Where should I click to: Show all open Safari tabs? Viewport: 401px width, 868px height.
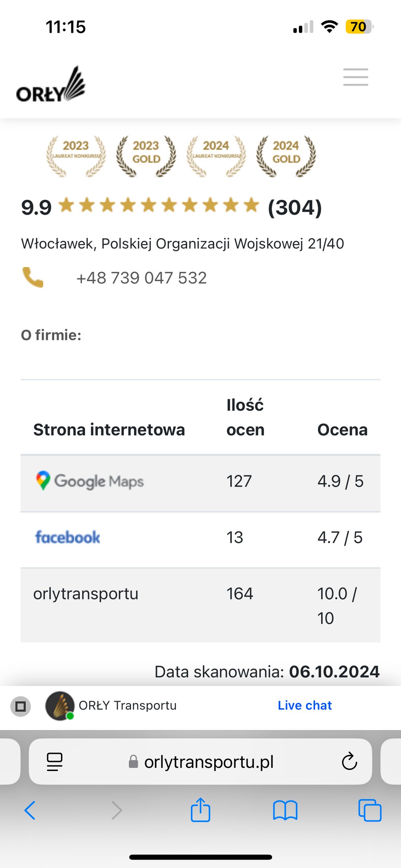(369, 810)
